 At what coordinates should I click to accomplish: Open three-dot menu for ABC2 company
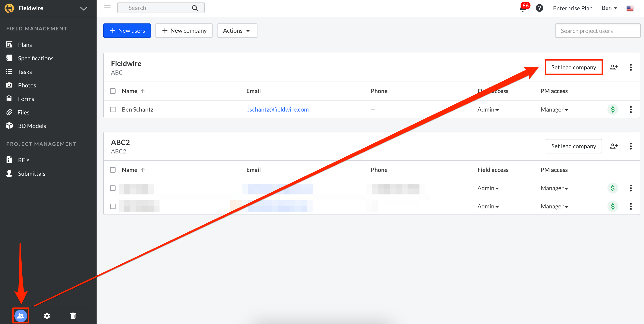pyautogui.click(x=630, y=146)
